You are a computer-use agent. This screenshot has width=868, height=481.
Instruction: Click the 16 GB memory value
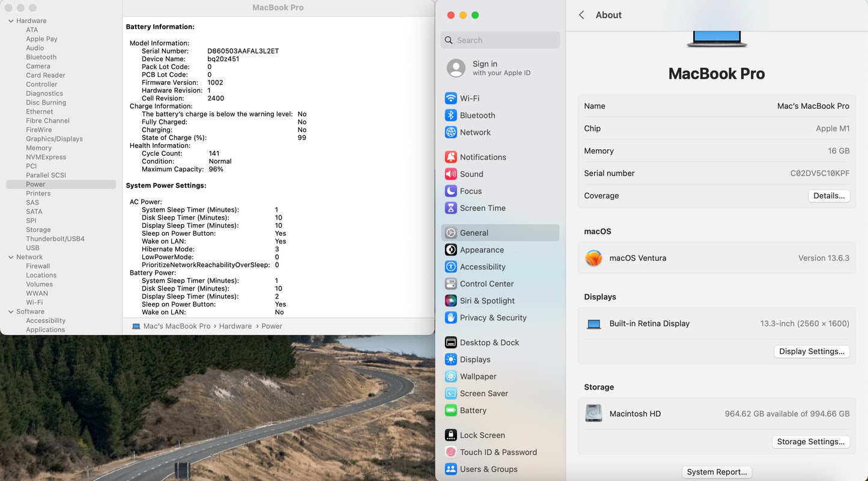(x=839, y=151)
